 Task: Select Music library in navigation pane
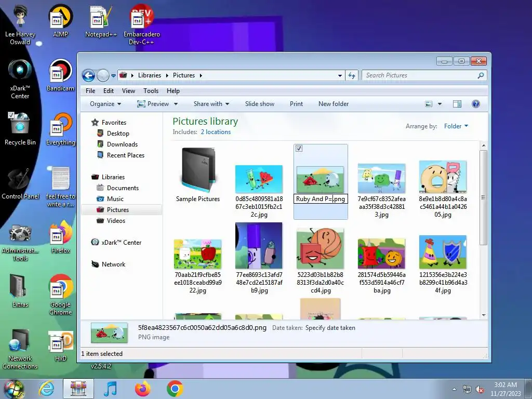pos(115,199)
